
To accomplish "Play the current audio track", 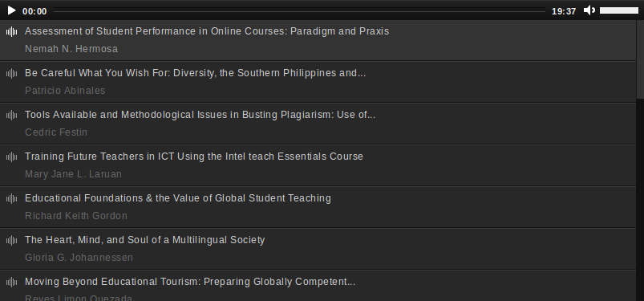I will click(11, 10).
